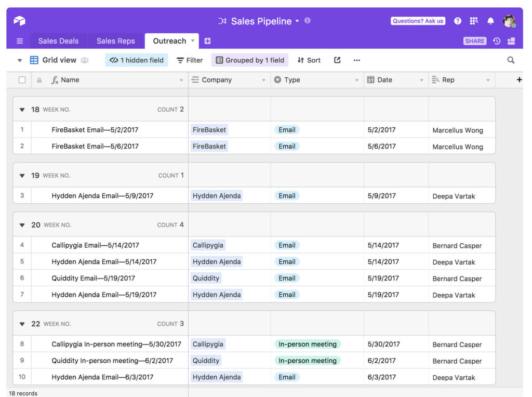Click the 18 records count in footer

23,393
